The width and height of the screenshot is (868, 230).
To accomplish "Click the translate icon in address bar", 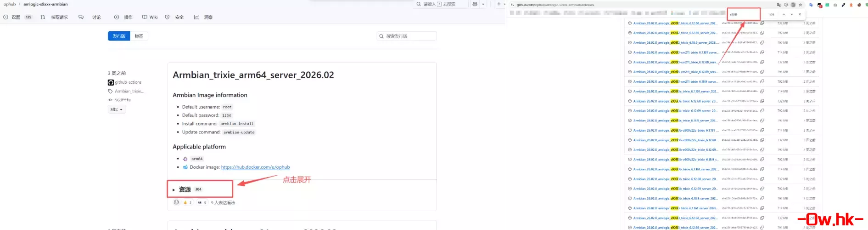I will click(x=779, y=5).
